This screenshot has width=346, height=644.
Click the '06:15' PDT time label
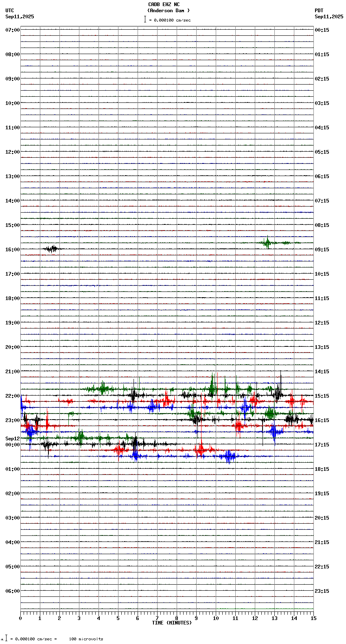point(322,176)
